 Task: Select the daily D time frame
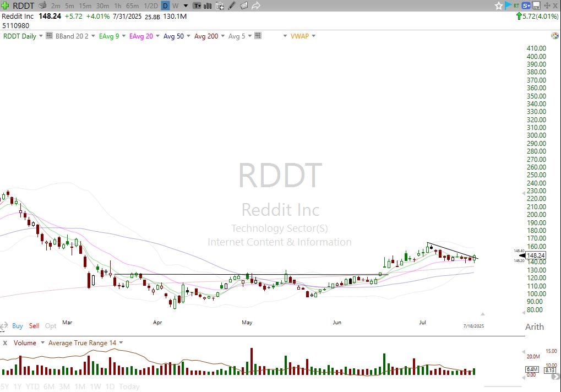(165, 6)
